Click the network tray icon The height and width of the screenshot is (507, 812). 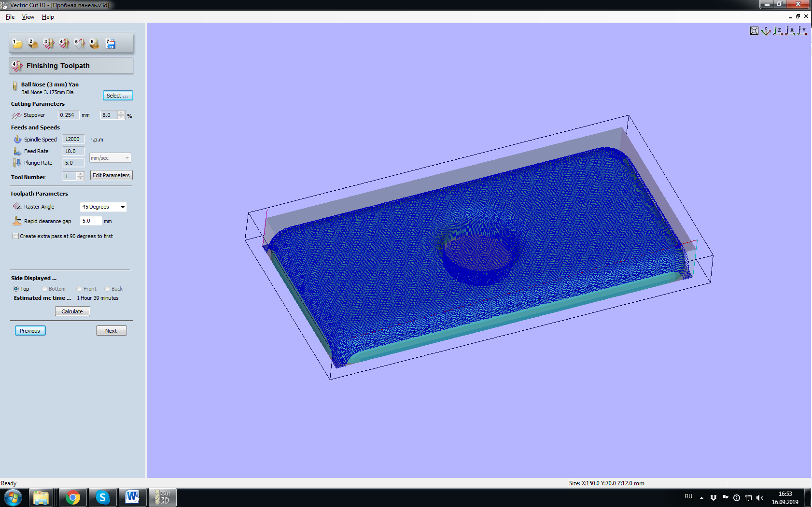pos(748,498)
